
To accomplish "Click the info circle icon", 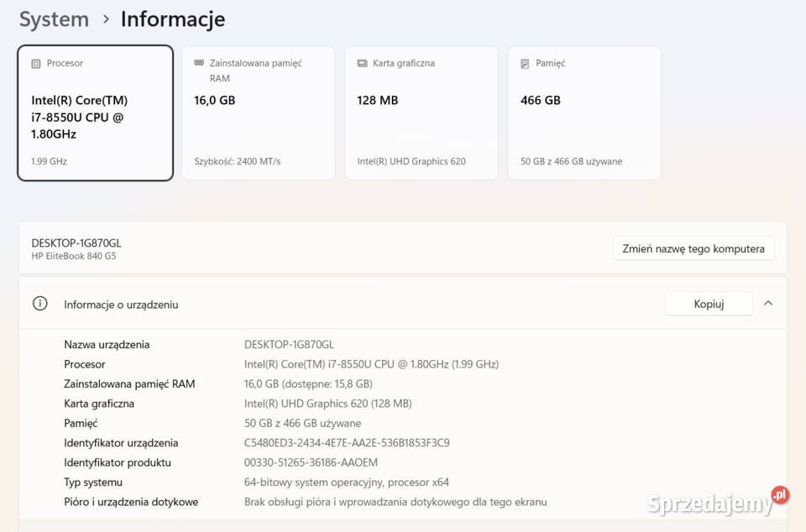I will [40, 304].
